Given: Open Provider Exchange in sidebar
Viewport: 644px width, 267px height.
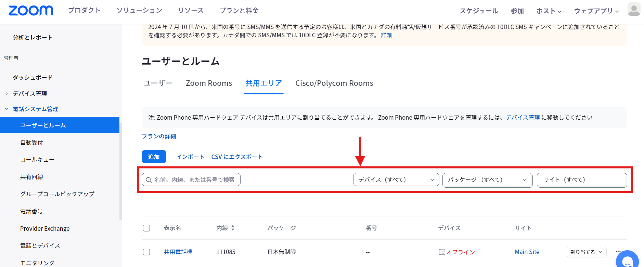Looking at the screenshot, I should pyautogui.click(x=45, y=228).
